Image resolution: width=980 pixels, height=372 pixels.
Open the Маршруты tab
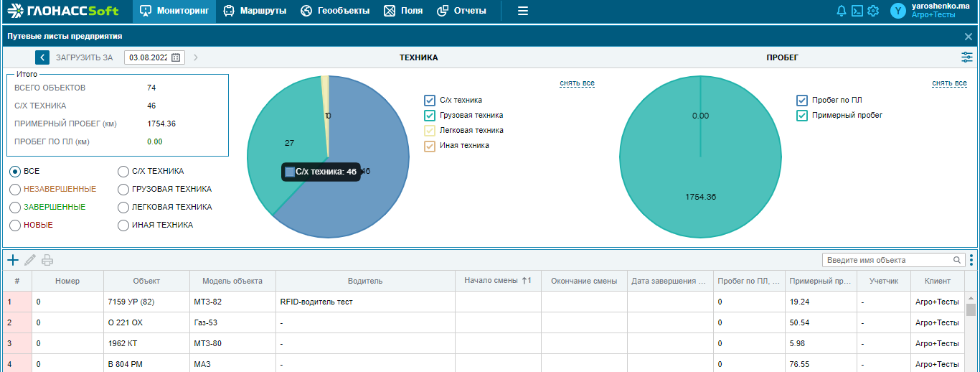tap(255, 11)
